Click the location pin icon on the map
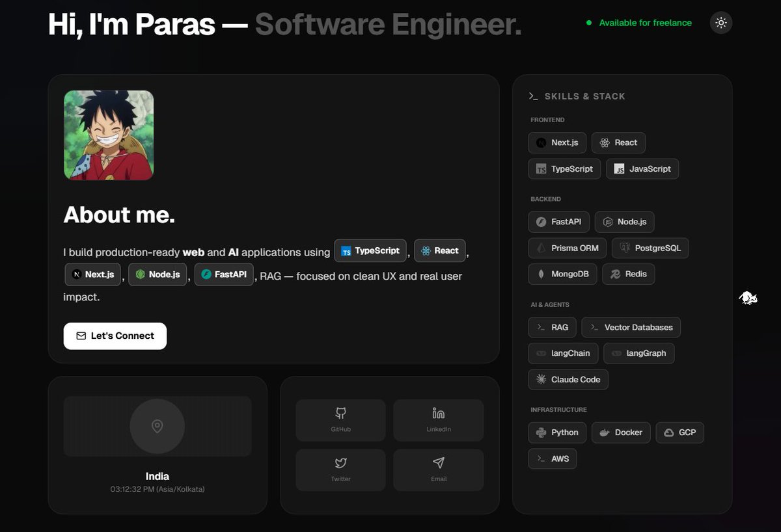The height and width of the screenshot is (532, 781). click(157, 427)
